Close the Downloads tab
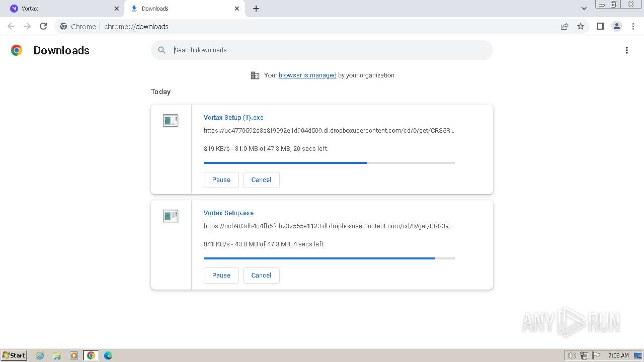644x362 pixels. pos(237,9)
